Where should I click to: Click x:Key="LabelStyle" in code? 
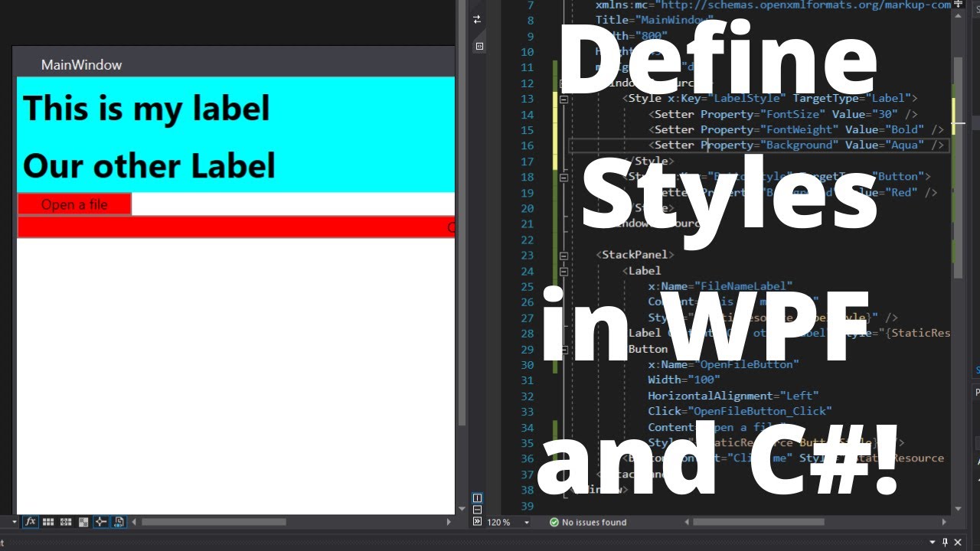727,98
